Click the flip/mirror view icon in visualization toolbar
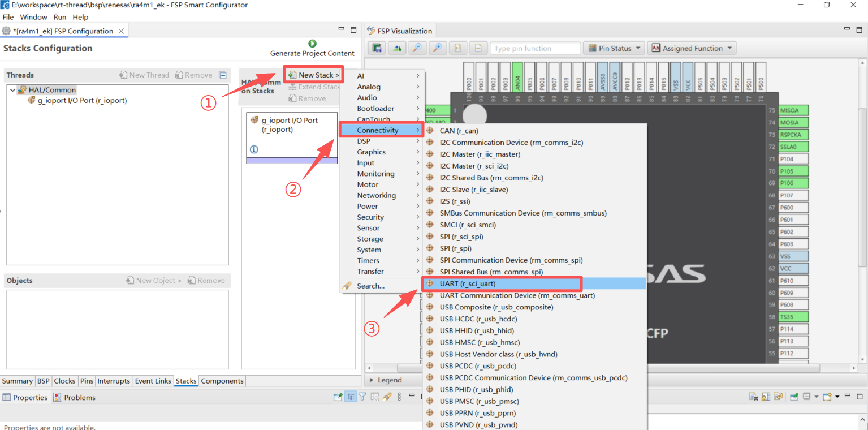 (397, 48)
